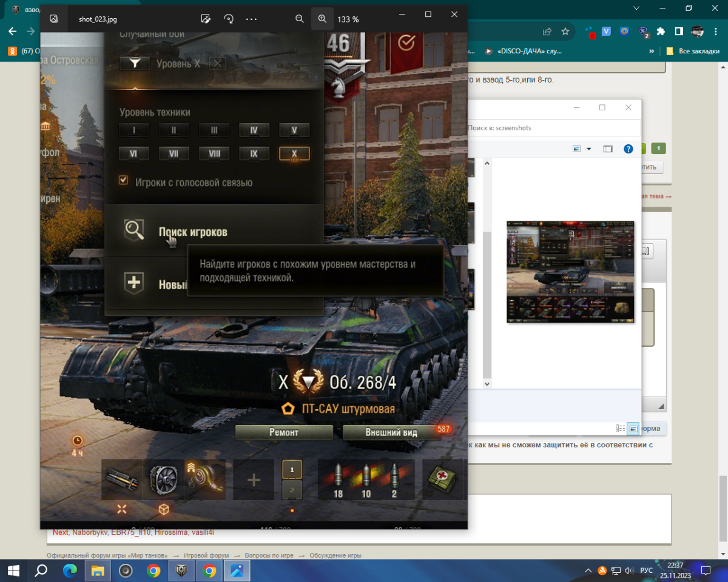Screen dimensions: 728x582
Task: Deselect highlighted tier X button
Action: point(294,154)
